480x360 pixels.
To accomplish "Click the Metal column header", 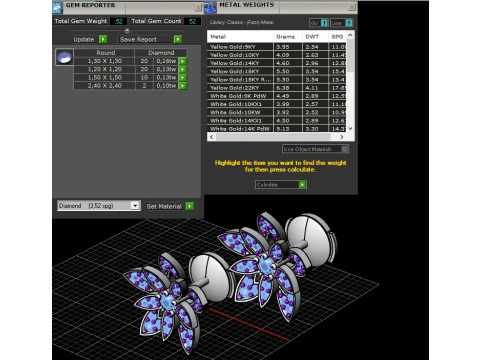I will coord(240,37).
